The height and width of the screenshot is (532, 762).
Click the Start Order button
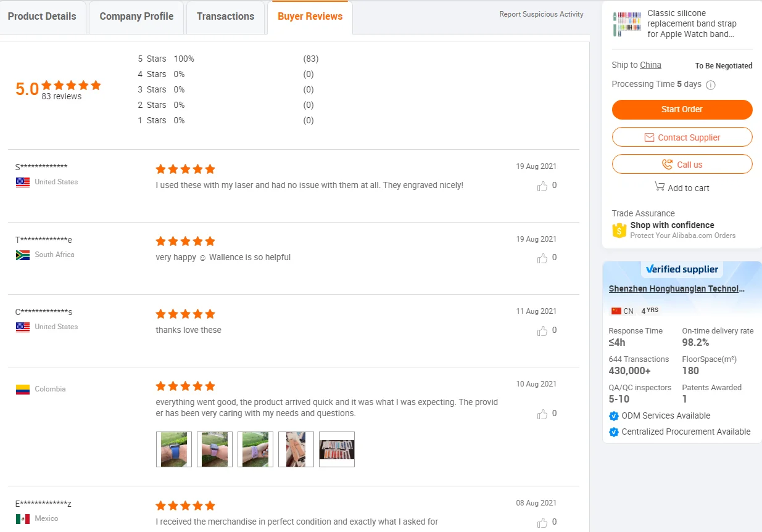[682, 109]
